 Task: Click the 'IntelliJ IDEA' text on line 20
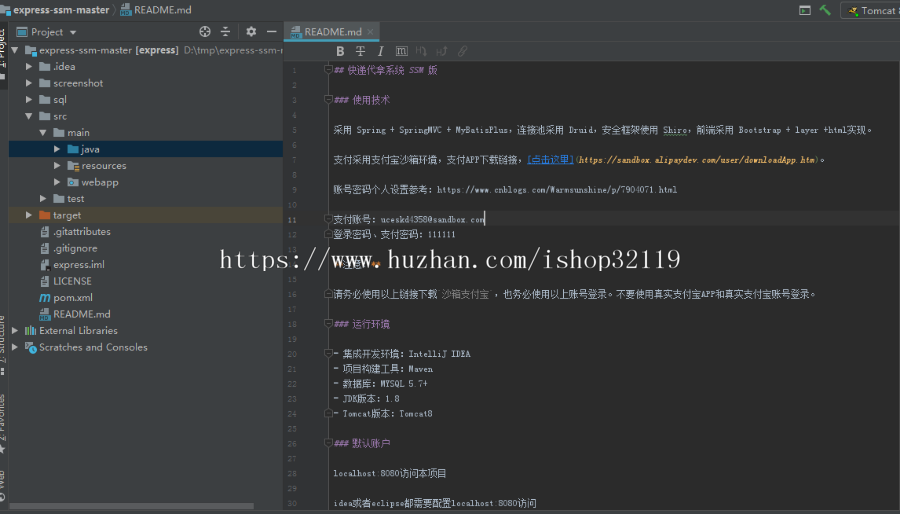(x=439, y=354)
